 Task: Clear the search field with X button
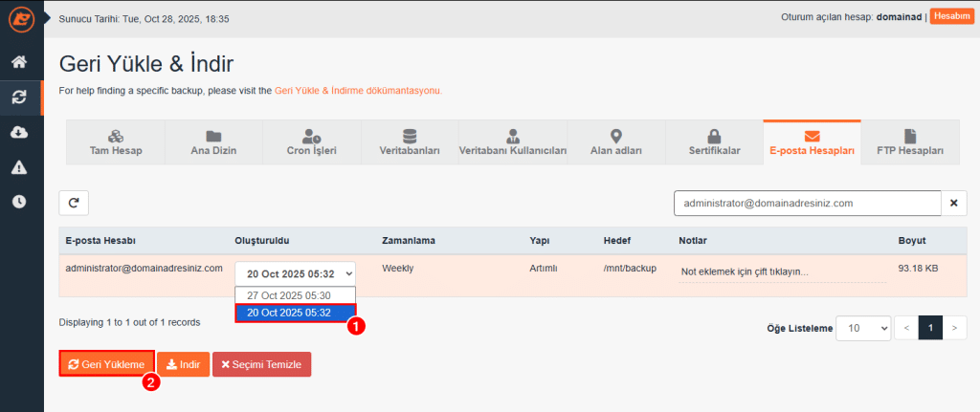tap(954, 203)
